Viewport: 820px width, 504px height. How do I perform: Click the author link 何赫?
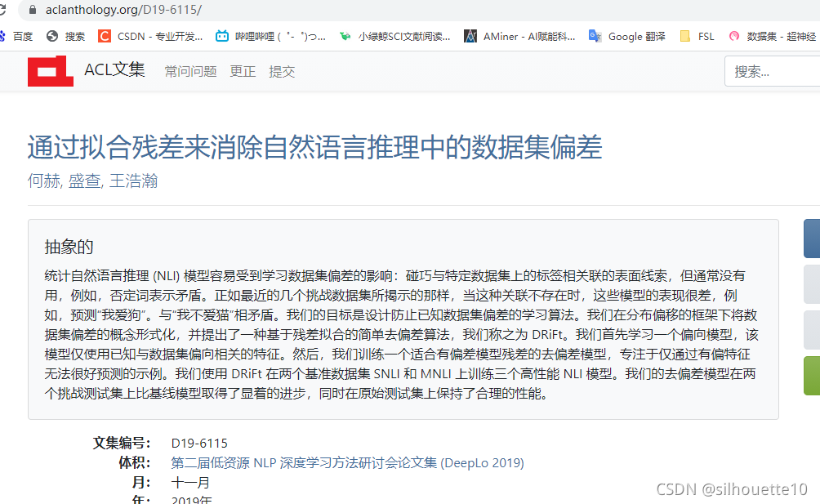[x=42, y=180]
